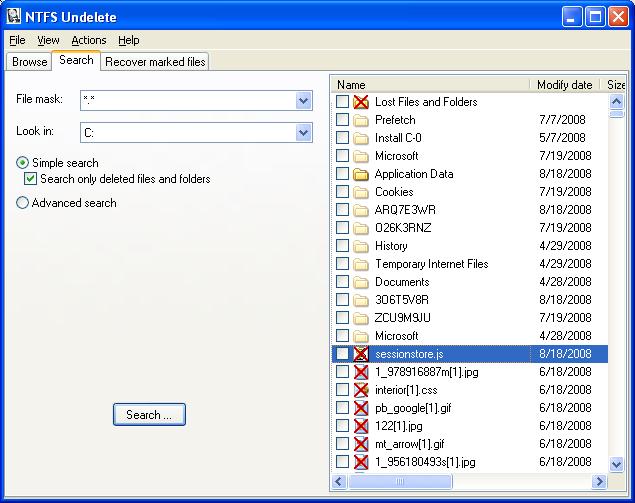Open the File mask dropdown arrow
The image size is (635, 503).
303,100
